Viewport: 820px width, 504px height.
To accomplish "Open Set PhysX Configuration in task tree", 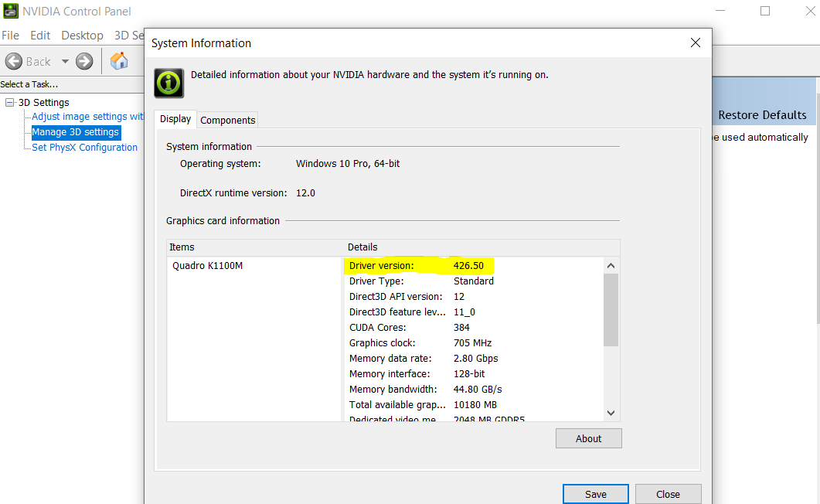I will pos(85,148).
